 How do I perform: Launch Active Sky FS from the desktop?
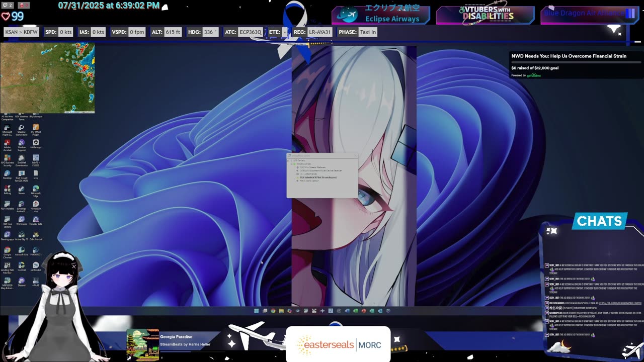(22, 236)
